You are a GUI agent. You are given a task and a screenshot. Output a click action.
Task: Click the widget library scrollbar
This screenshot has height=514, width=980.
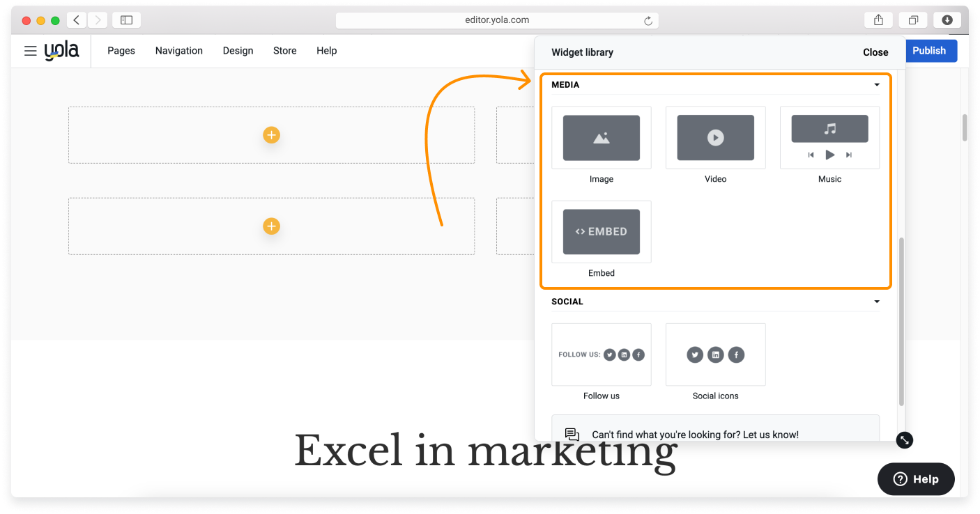901,320
